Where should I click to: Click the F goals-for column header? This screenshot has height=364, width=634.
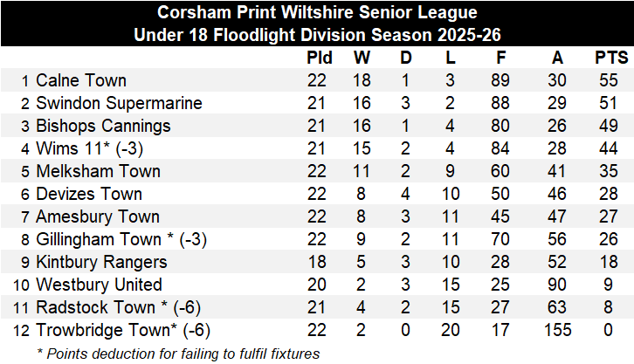tap(500, 58)
